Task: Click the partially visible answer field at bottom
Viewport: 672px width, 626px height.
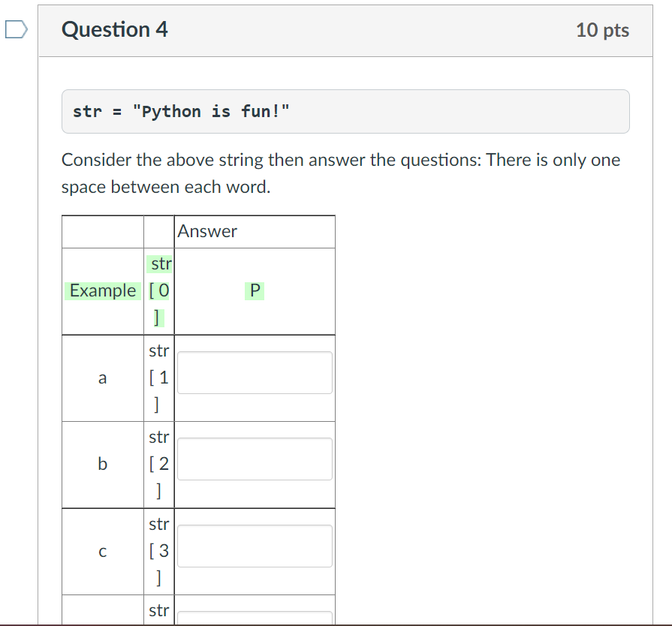Action: point(255,618)
